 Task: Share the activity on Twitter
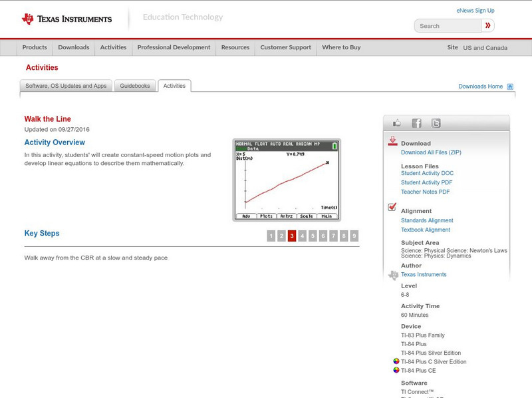pyautogui.click(x=436, y=123)
